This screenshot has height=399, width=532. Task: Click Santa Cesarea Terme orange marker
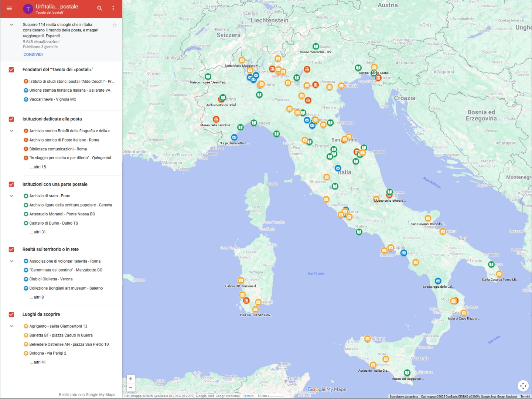pos(499,274)
